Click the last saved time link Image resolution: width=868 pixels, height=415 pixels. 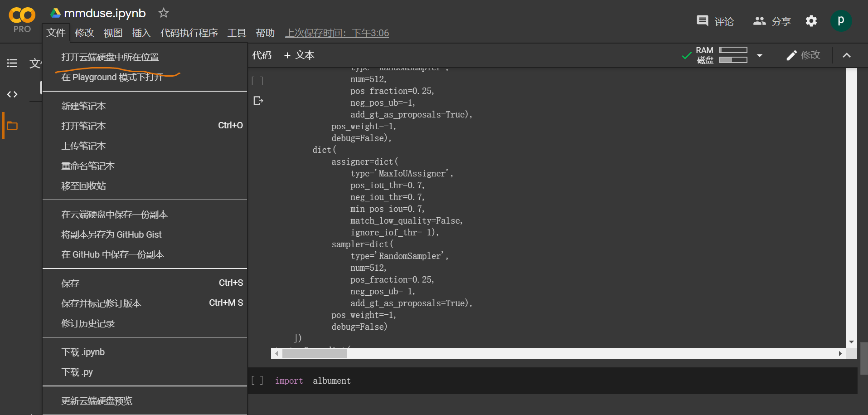coord(337,33)
